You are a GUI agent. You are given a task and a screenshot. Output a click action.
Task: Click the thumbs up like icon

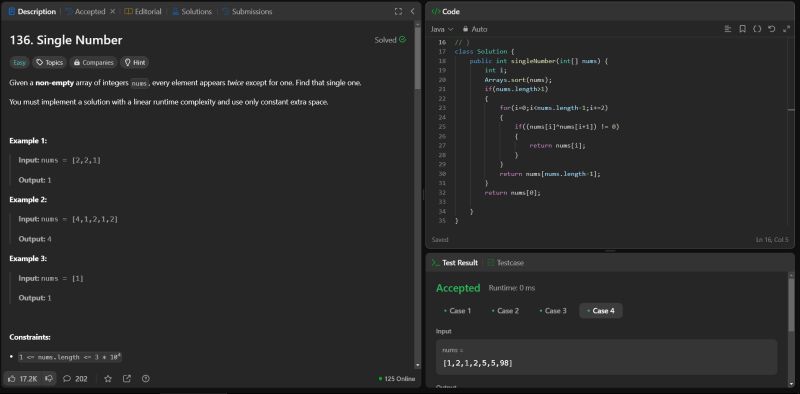pos(12,379)
